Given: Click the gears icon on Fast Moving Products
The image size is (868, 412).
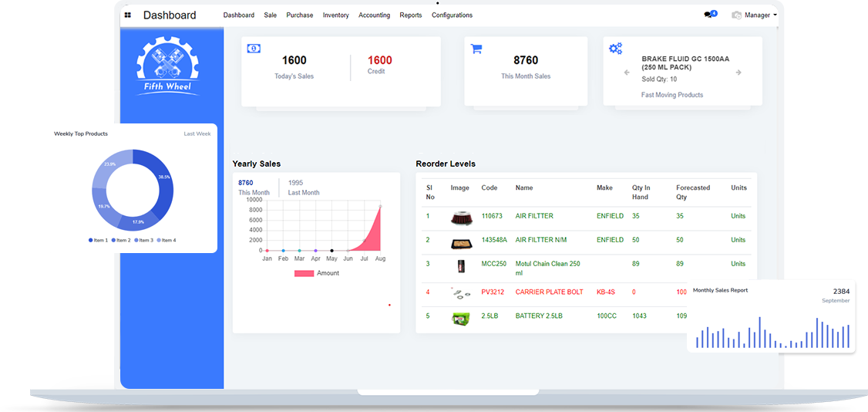Looking at the screenshot, I should pyautogui.click(x=615, y=49).
